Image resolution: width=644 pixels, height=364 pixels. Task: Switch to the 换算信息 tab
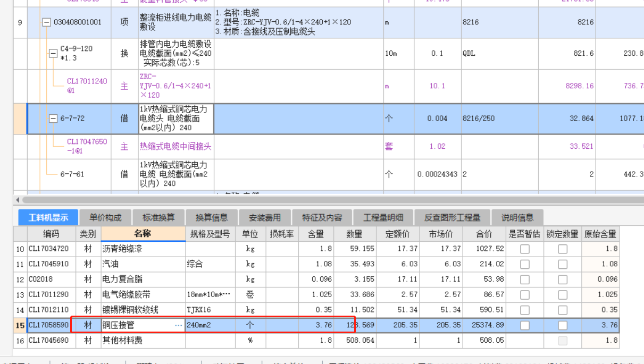[x=212, y=217]
